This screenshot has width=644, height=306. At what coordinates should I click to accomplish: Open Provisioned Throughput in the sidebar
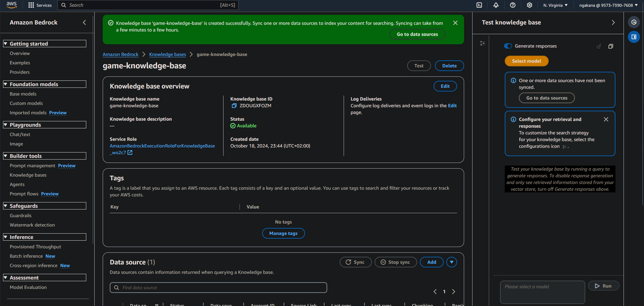[36, 247]
